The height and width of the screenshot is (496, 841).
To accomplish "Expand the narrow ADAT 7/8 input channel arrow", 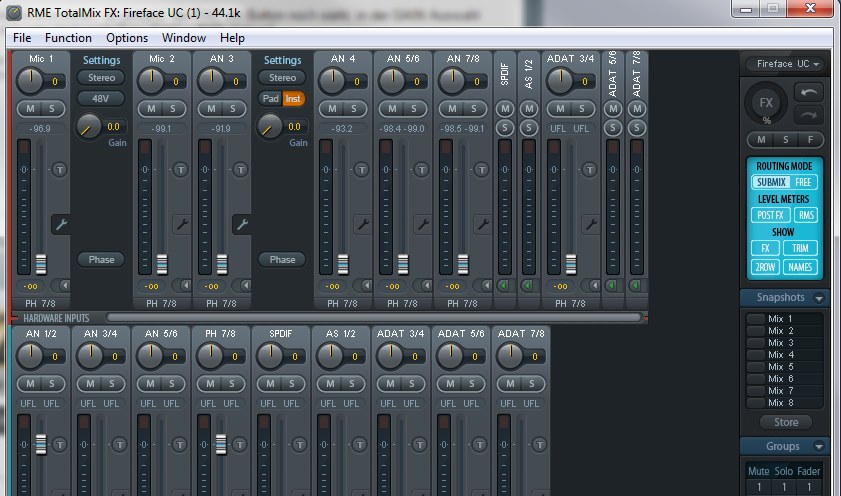I will coord(636,286).
